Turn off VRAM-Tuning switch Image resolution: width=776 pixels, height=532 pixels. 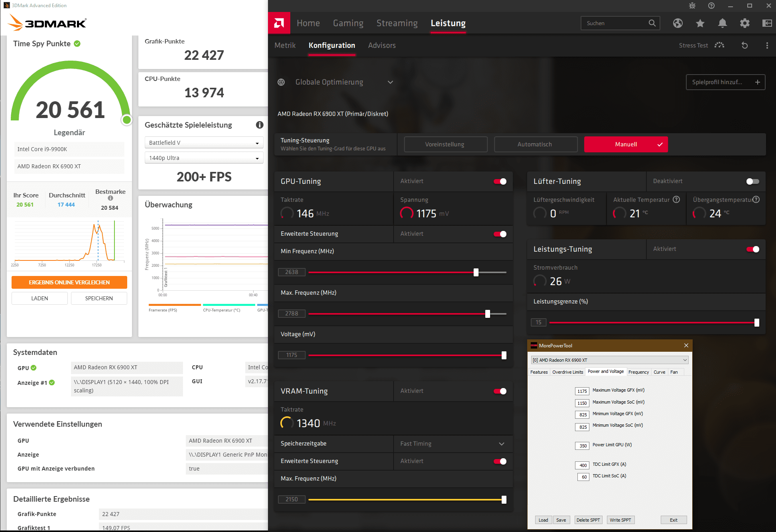[500, 391]
